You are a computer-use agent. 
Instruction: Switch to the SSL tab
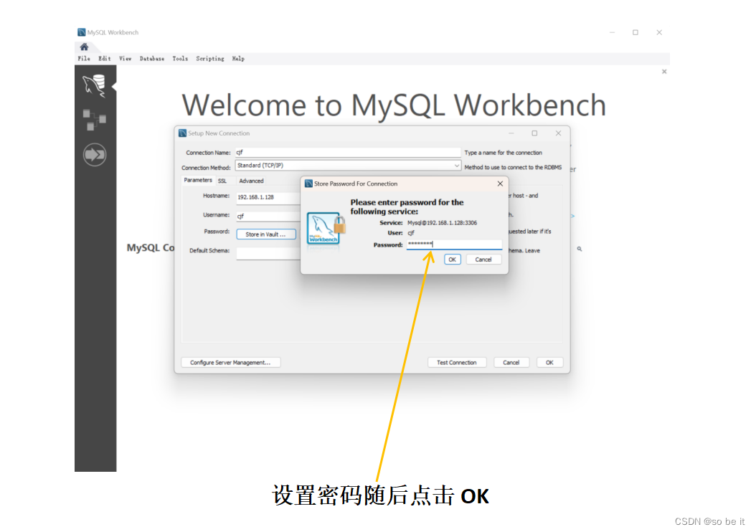tap(222, 181)
